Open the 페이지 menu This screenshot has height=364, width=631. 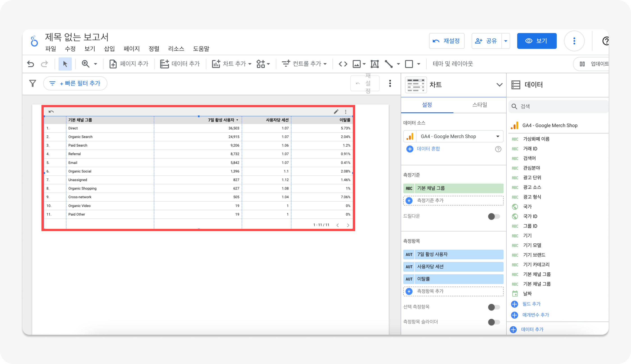pos(132,49)
